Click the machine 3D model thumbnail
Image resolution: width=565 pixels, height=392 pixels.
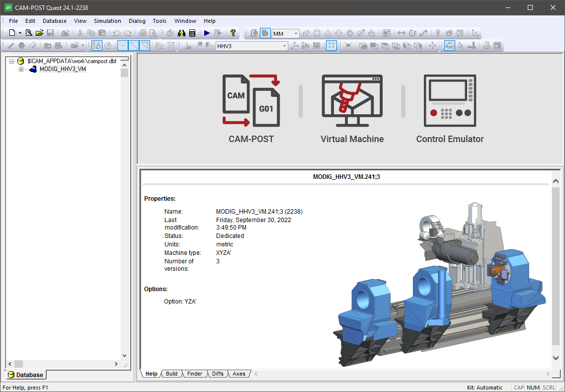[x=439, y=285]
